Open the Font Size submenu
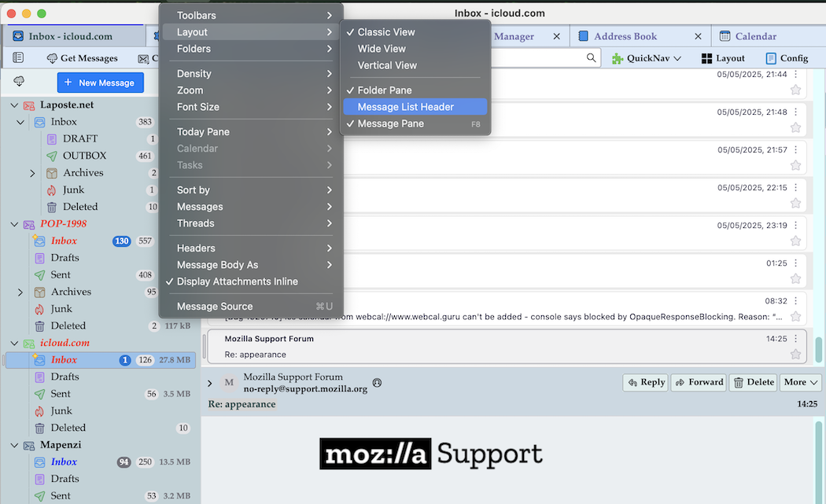826x504 pixels. [x=251, y=107]
